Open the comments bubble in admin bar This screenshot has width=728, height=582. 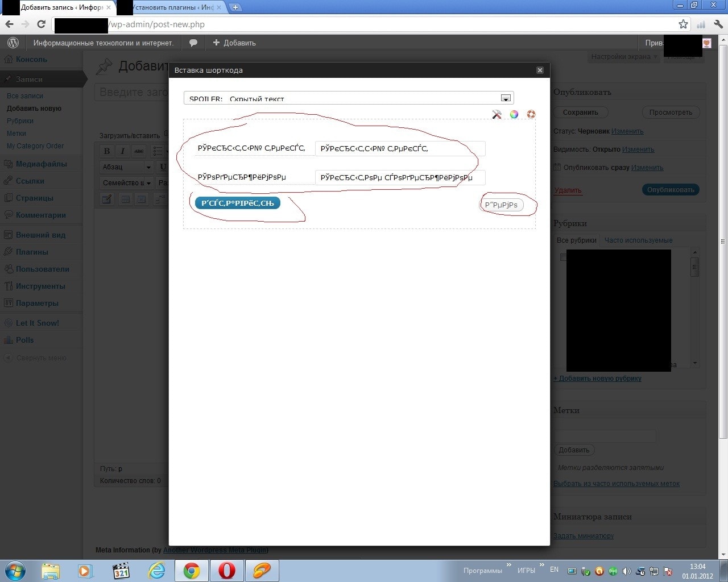click(x=193, y=43)
